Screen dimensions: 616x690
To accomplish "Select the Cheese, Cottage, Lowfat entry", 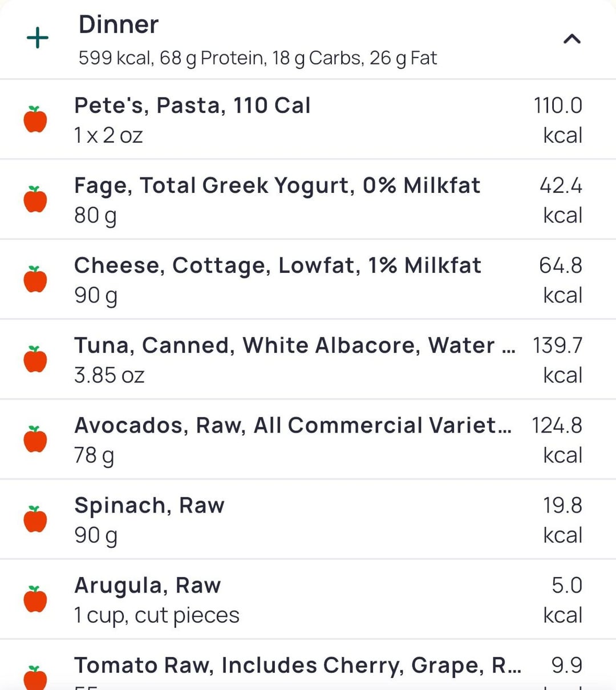I will (x=308, y=279).
